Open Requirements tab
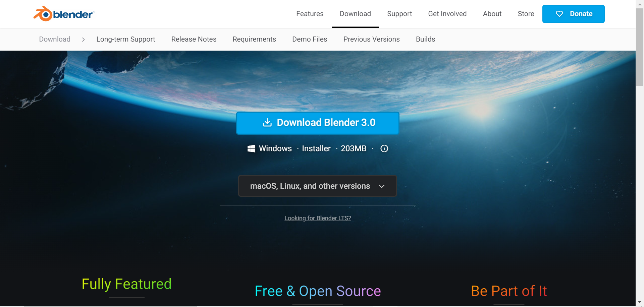 tap(254, 39)
